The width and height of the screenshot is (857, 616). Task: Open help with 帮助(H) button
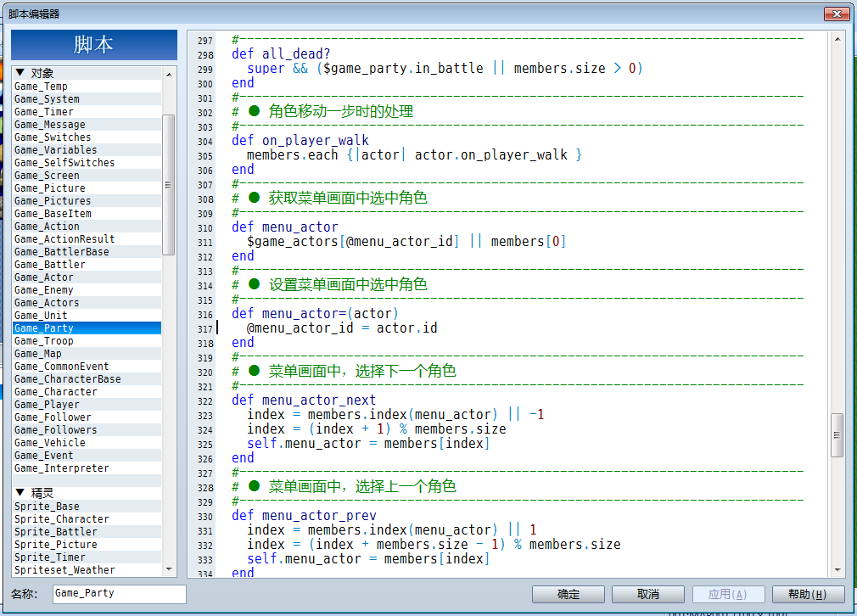tap(808, 594)
